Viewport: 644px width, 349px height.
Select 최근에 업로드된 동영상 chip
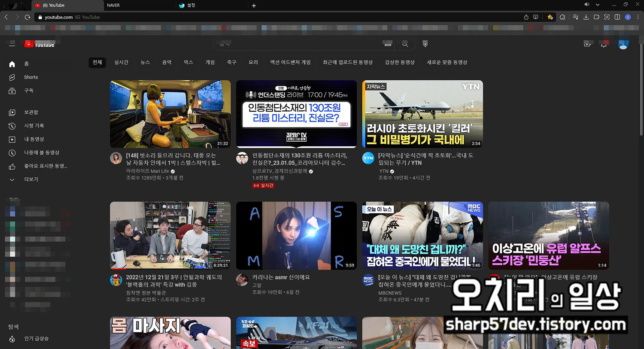[x=348, y=62]
